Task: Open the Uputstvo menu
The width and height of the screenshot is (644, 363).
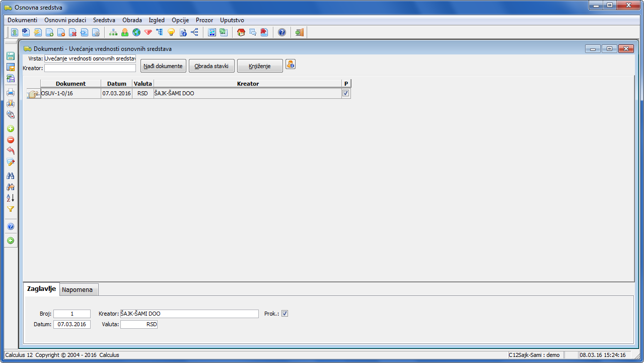Action: [x=232, y=20]
